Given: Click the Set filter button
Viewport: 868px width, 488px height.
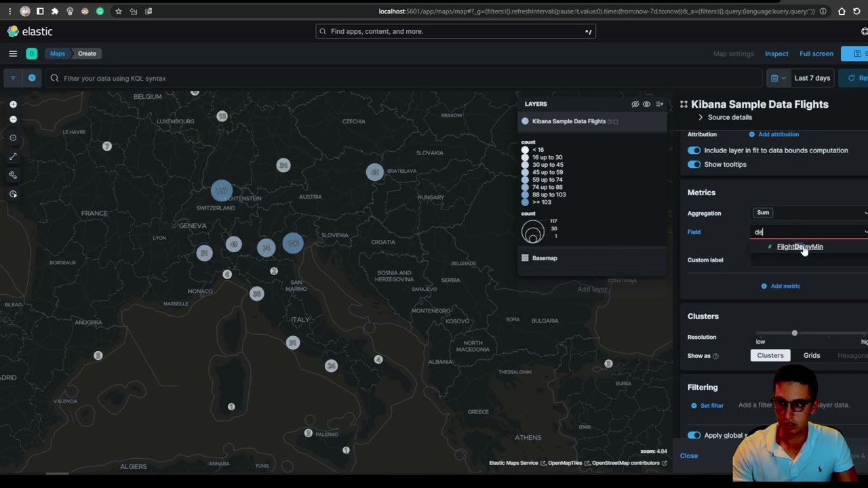Looking at the screenshot, I should [707, 405].
